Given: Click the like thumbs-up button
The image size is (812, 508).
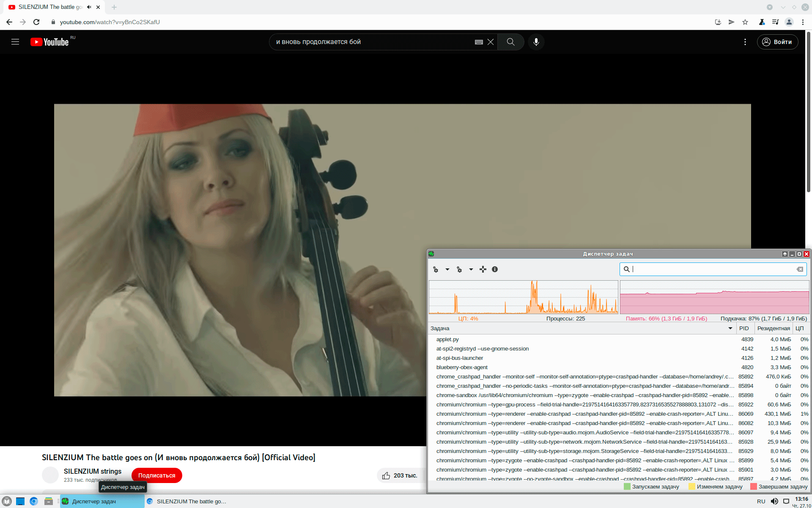Looking at the screenshot, I should pyautogui.click(x=386, y=475).
